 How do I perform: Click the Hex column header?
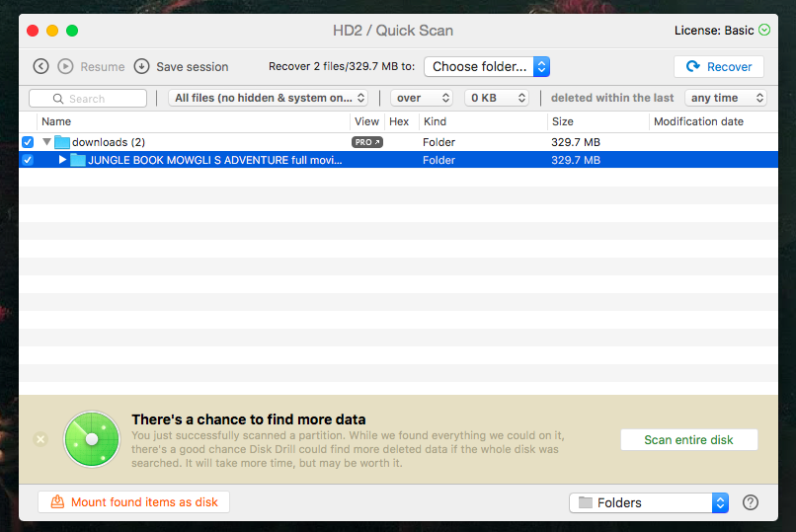pyautogui.click(x=399, y=121)
